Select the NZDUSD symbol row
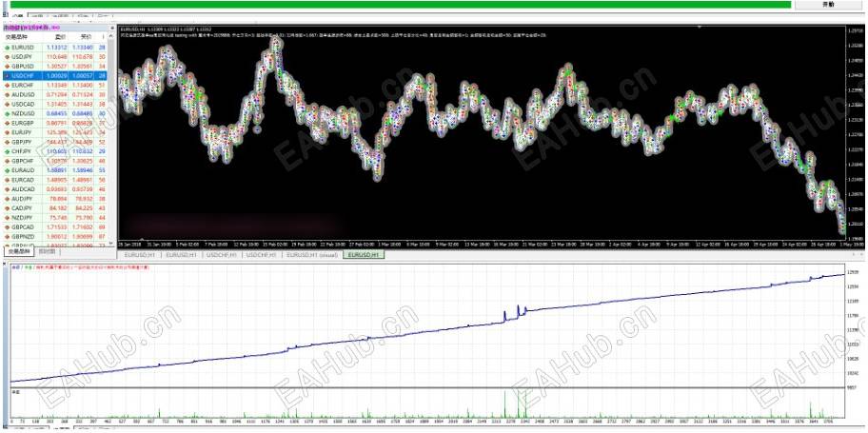The image size is (868, 433). pyautogui.click(x=55, y=113)
